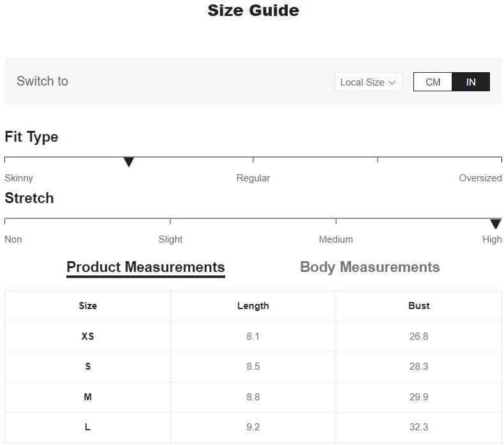
Task: Select the S size row label
Action: (x=88, y=366)
